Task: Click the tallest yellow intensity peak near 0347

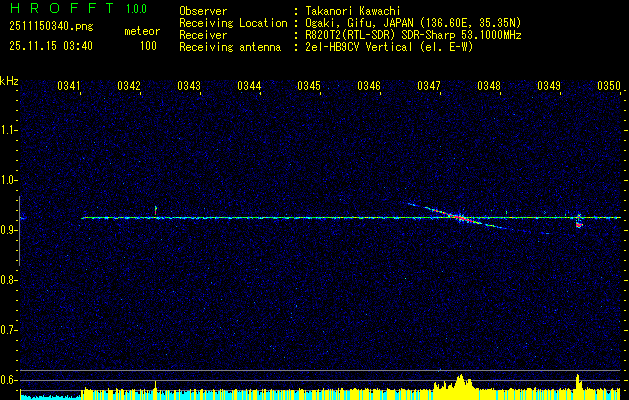Action: tap(461, 386)
